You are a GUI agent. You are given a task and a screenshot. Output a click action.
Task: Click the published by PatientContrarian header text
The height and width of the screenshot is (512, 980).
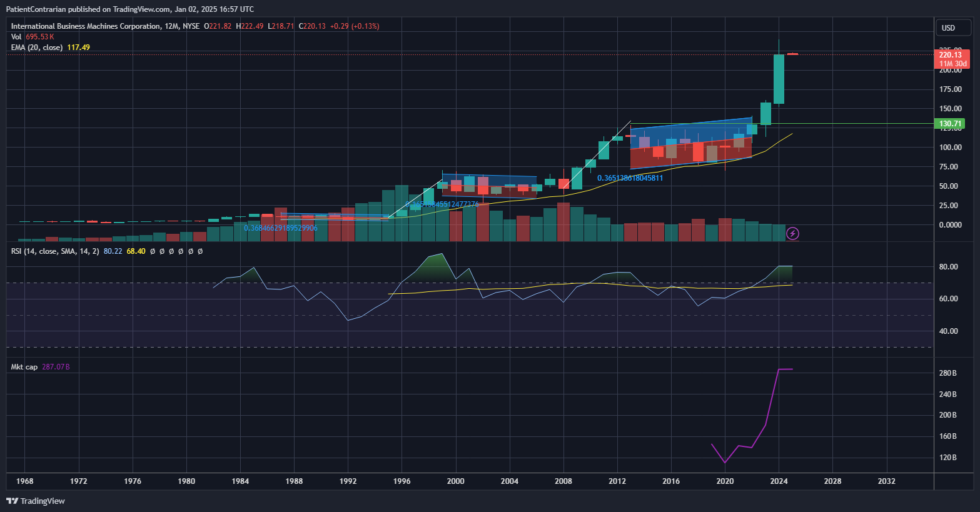pyautogui.click(x=130, y=9)
